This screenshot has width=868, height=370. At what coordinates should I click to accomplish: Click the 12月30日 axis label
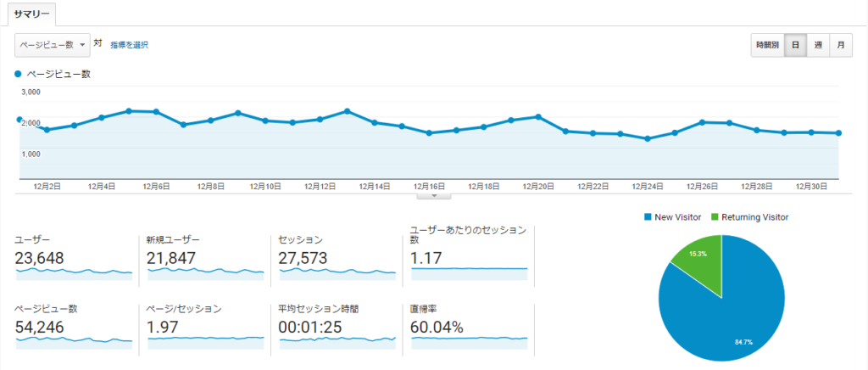point(811,188)
